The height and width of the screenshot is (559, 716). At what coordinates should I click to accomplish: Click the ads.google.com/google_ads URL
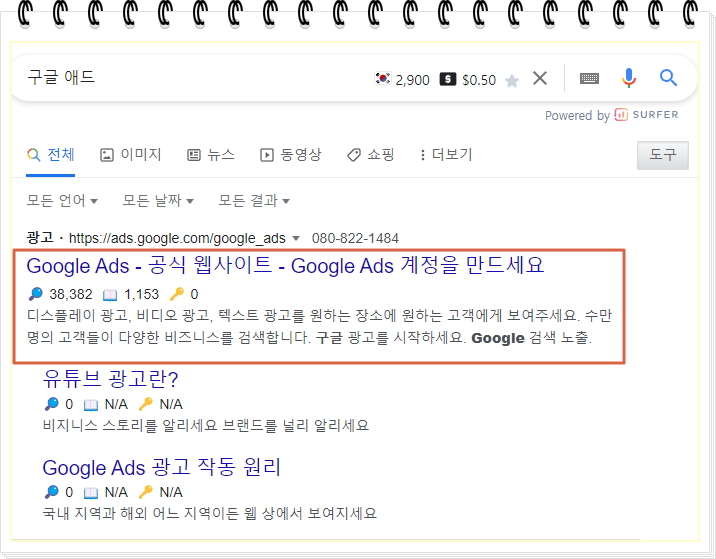177,238
